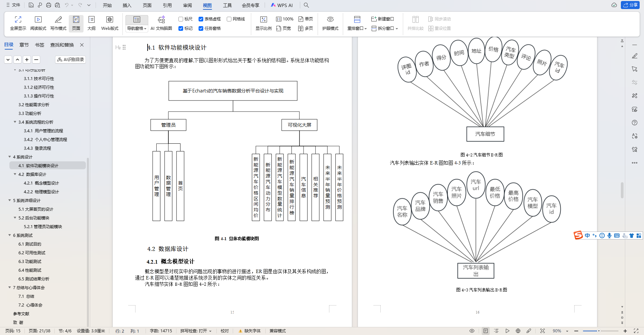Collapse the 4 系统设计 tree node
This screenshot has height=335, width=644.
(9, 157)
